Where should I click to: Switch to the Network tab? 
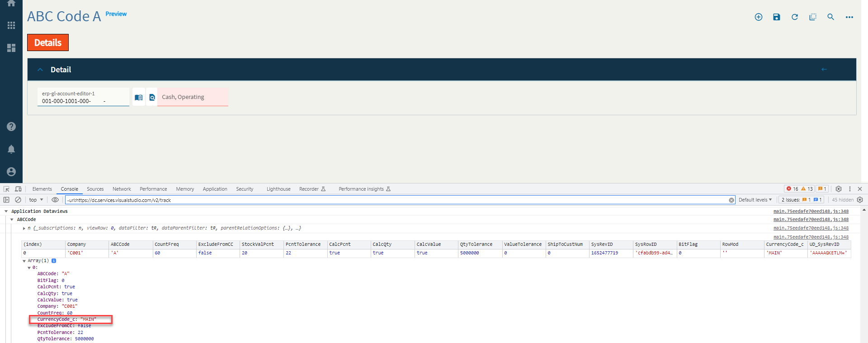click(x=122, y=189)
